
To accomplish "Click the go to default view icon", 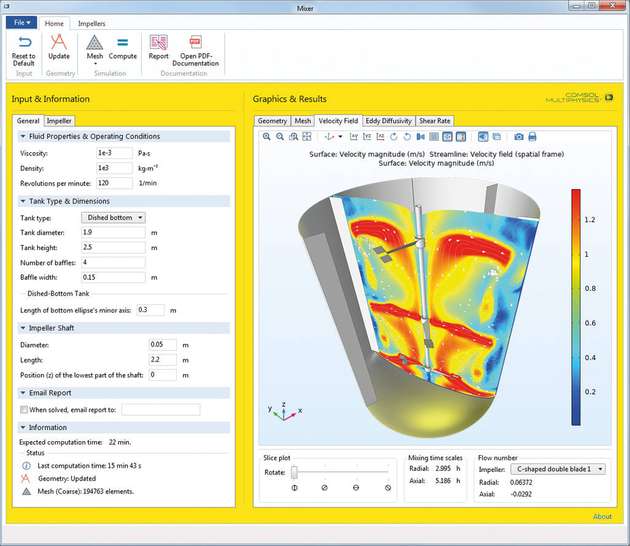I will click(329, 137).
